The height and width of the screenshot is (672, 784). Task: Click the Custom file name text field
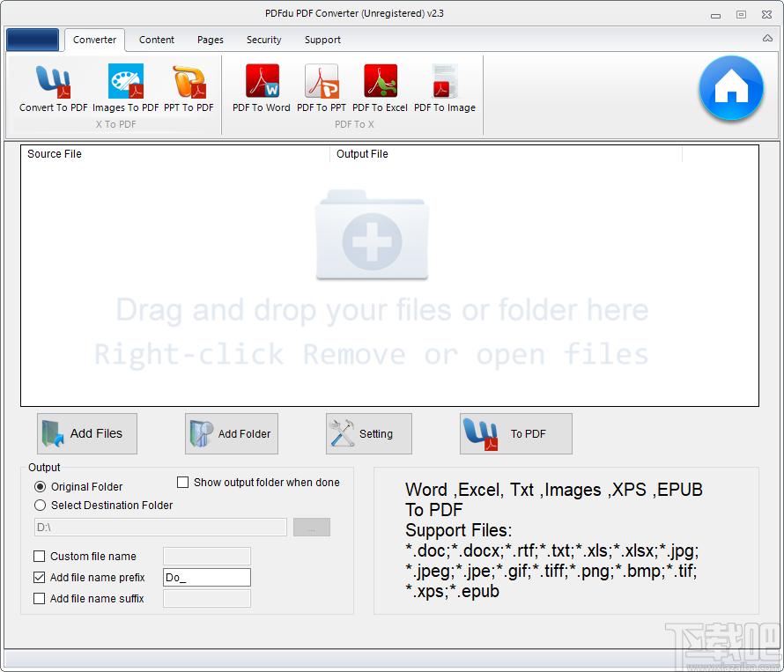[207, 556]
